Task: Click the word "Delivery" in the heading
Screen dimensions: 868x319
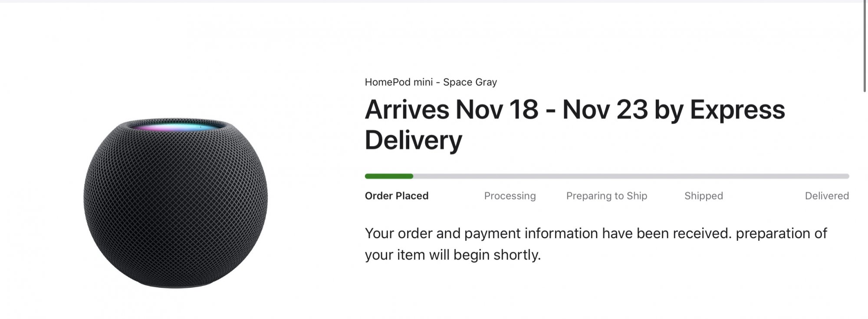Action: pos(413,140)
